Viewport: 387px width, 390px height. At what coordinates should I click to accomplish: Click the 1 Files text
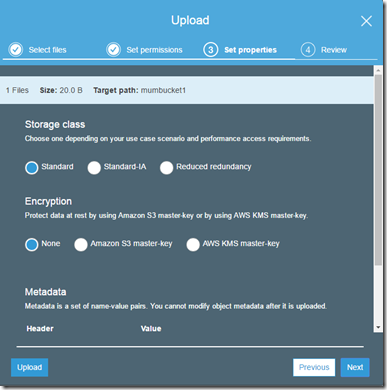pos(17,90)
